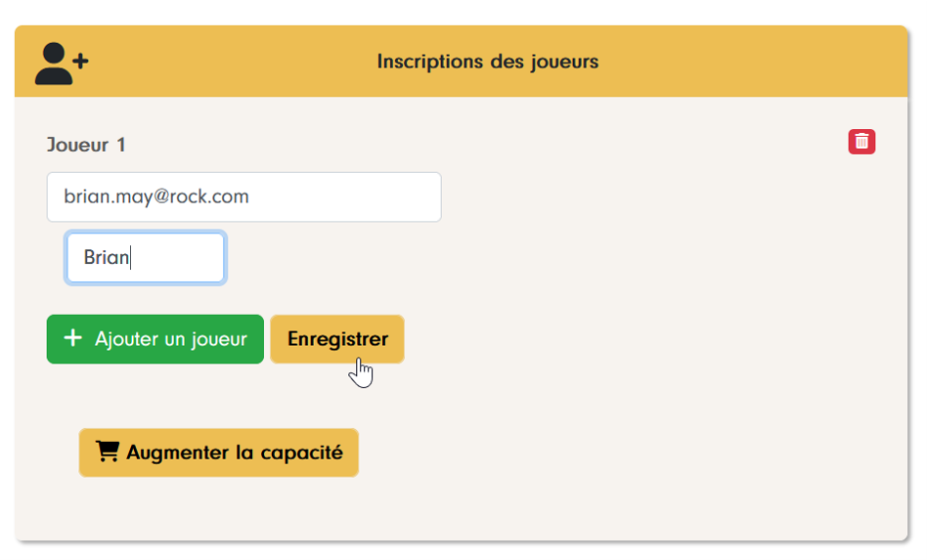Image resolution: width=927 pixels, height=560 pixels.
Task: Click the add-user icon in the header
Action: [x=61, y=63]
